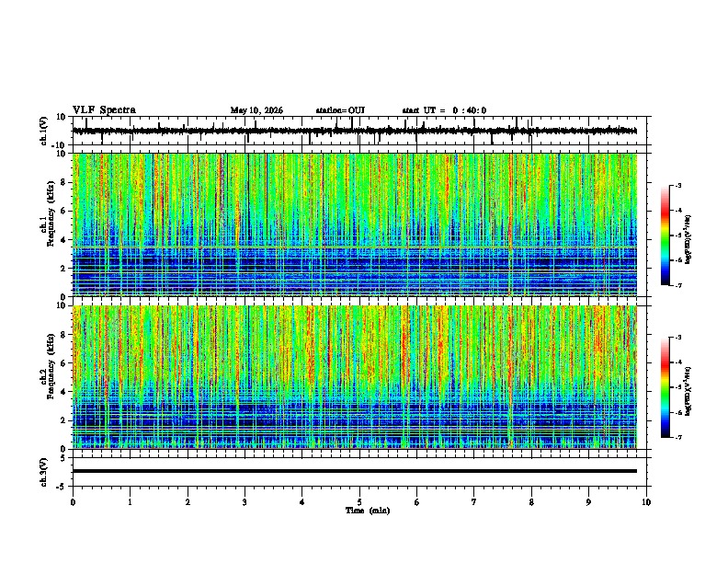The height and width of the screenshot is (563, 728).
Task: Click the ch.2 spectrogram colorbar
Action: (665, 387)
